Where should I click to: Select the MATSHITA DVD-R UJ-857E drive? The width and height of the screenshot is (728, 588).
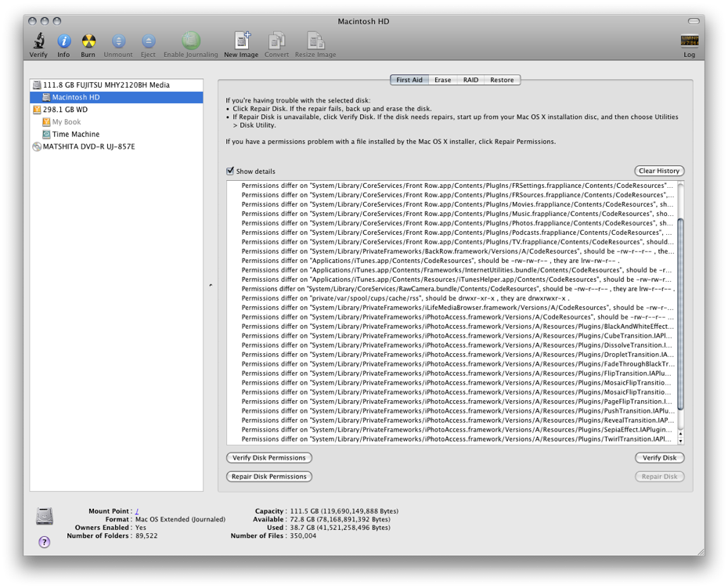[117, 146]
